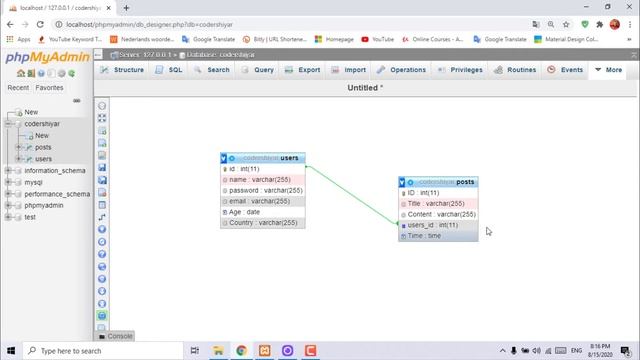
Task: Select the Operations tab
Action: [401, 70]
